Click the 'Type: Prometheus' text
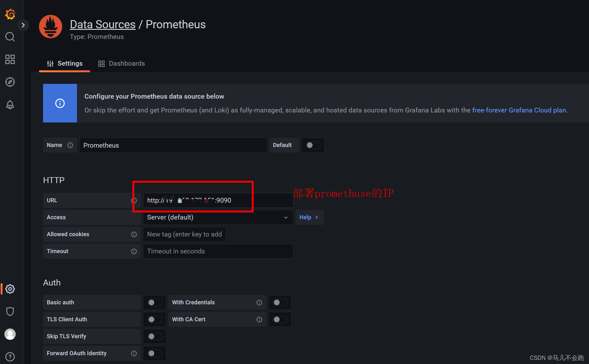 click(97, 37)
